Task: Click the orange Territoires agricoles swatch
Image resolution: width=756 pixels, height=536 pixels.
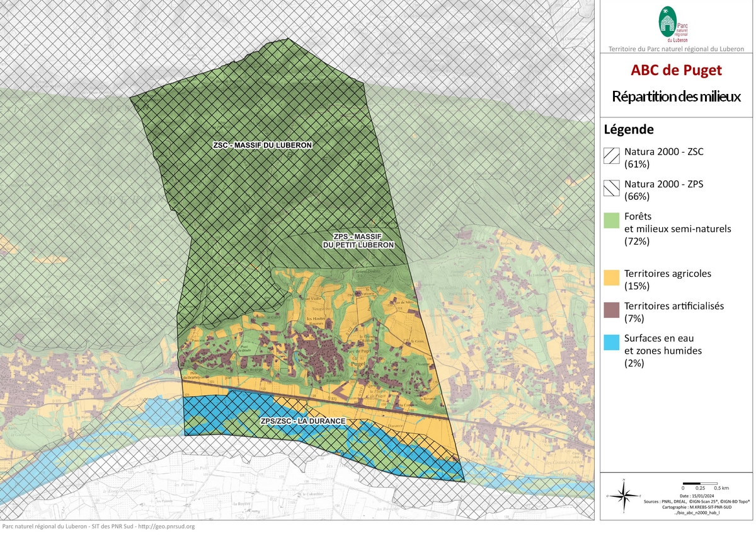Action: [612, 278]
